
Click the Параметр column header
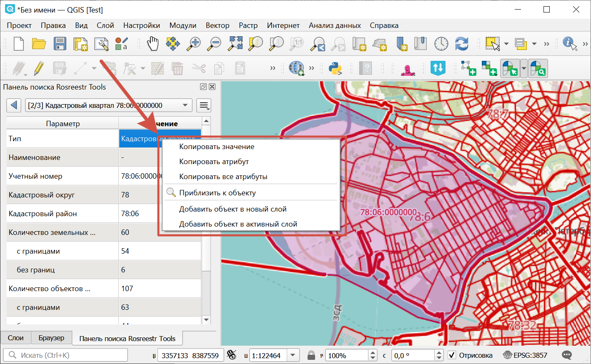click(x=63, y=124)
